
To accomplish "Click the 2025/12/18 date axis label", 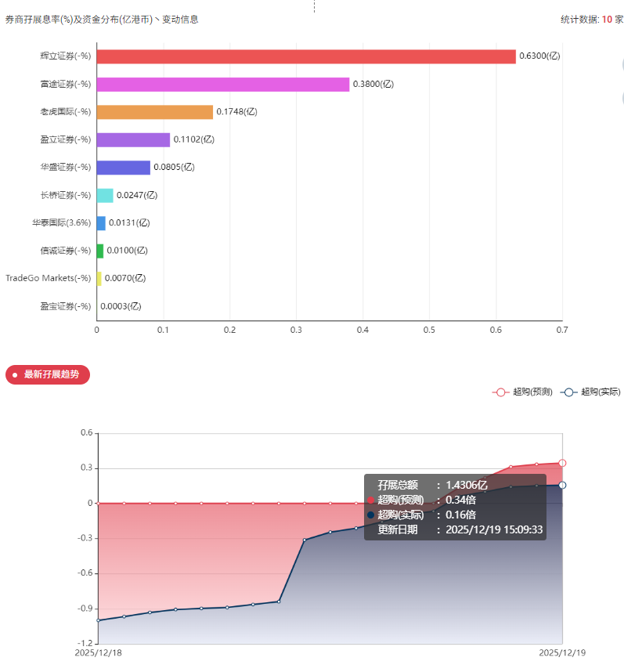I will [x=98, y=652].
